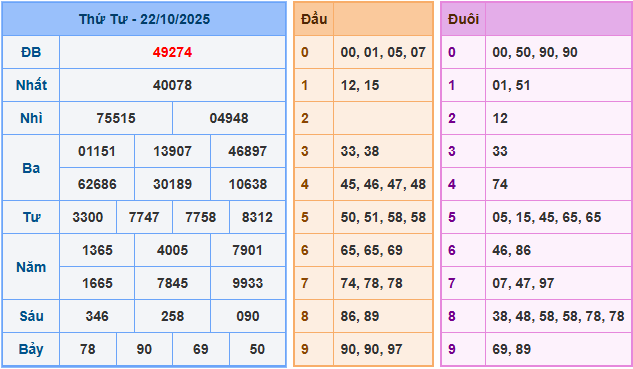This screenshot has width=633, height=369.
Task: Click the Sáu prize row label
Action: (31, 316)
